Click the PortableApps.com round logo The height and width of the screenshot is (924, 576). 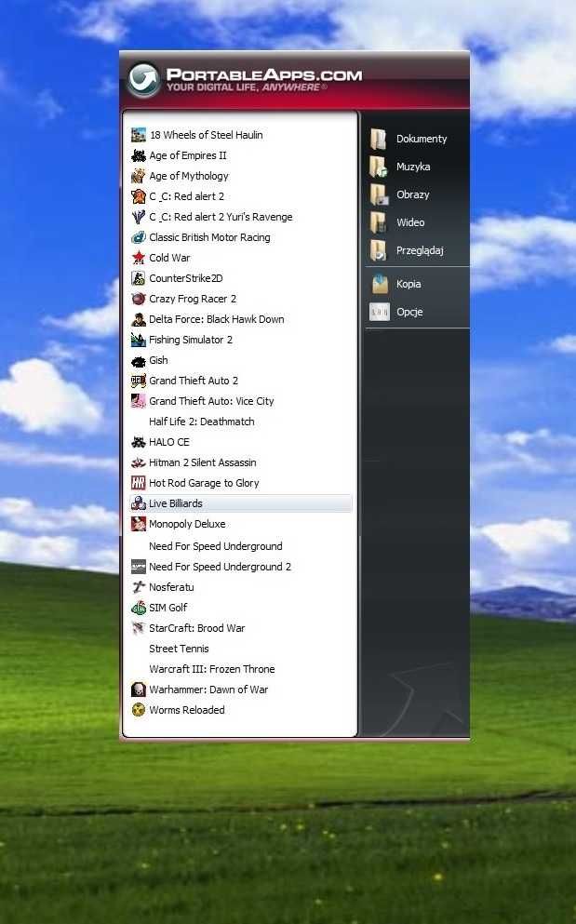pos(143,79)
